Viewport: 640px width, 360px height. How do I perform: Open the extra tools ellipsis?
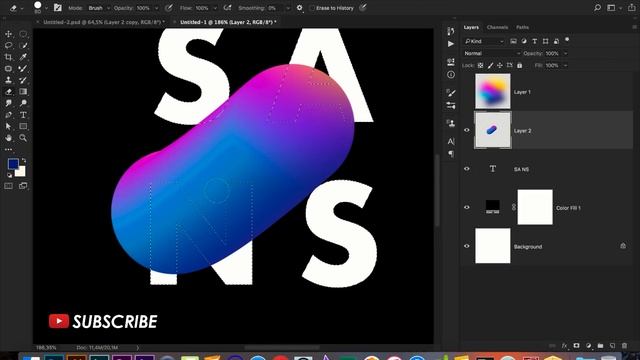tap(8, 150)
